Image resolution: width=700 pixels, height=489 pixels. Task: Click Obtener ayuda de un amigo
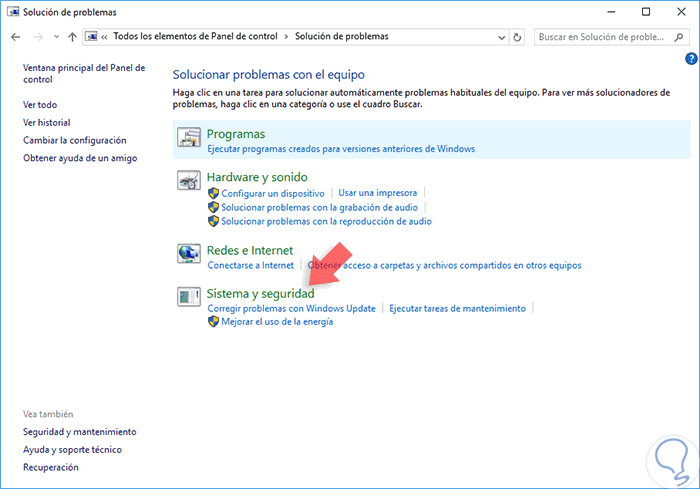[x=80, y=158]
